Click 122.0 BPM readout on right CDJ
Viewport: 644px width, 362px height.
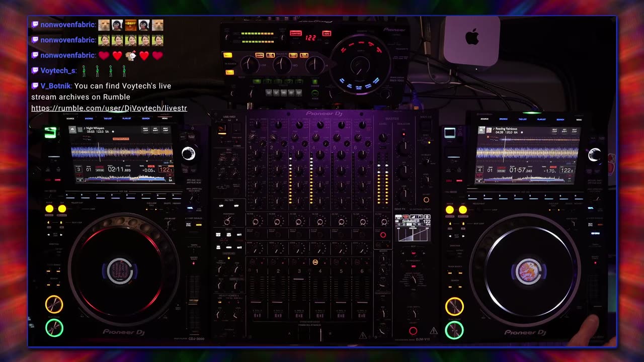click(567, 170)
